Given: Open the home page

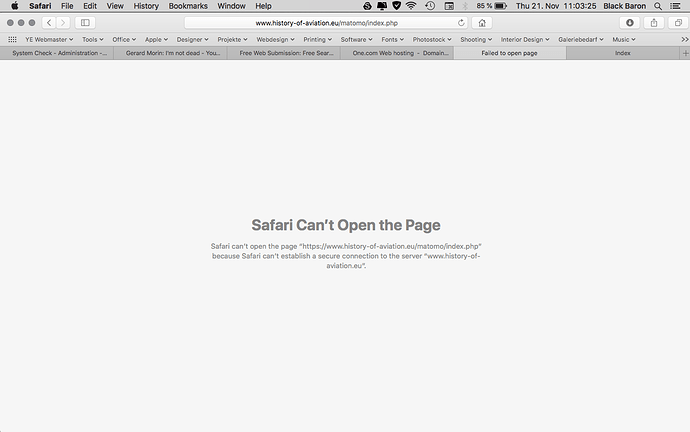Looking at the screenshot, I should pyautogui.click(x=482, y=23).
